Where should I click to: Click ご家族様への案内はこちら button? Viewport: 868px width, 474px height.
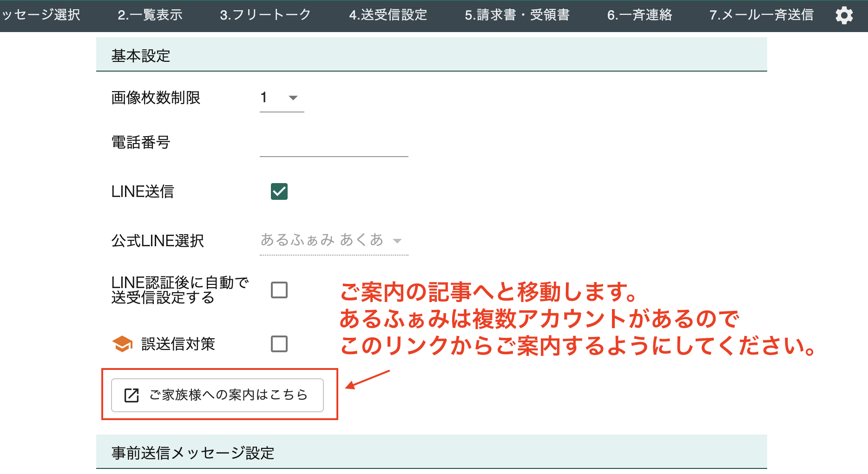pyautogui.click(x=217, y=395)
